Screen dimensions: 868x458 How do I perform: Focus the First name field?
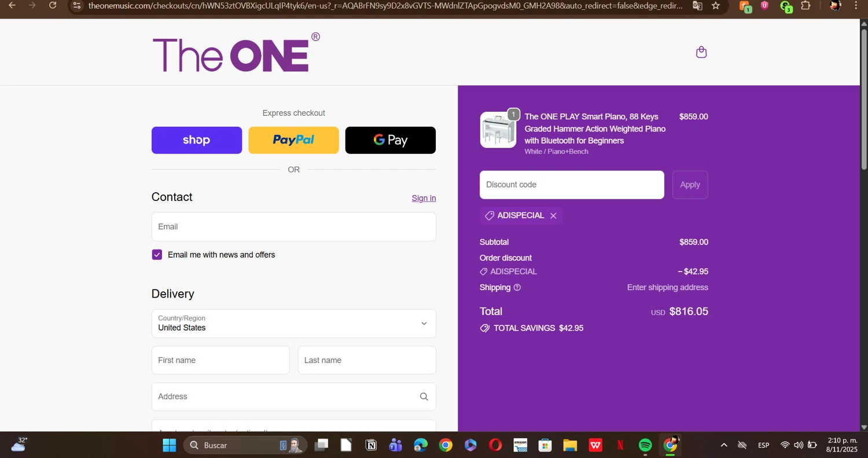pos(220,360)
